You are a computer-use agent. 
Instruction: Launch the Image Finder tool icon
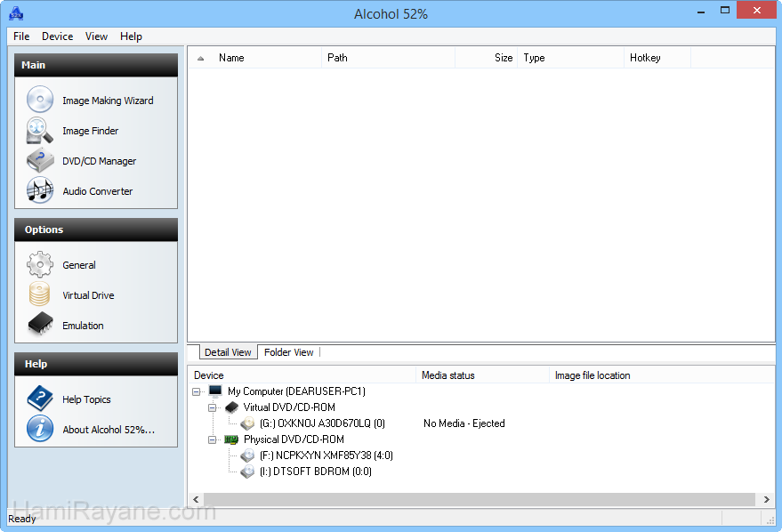click(40, 131)
